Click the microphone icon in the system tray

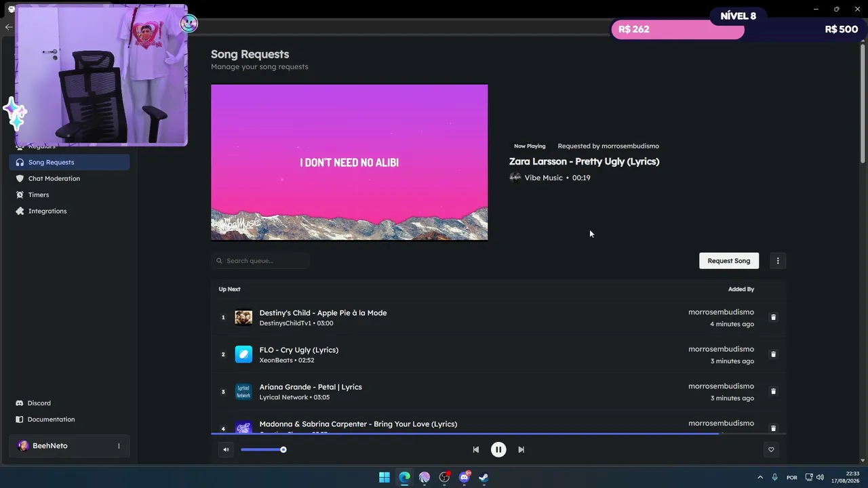coord(774,477)
